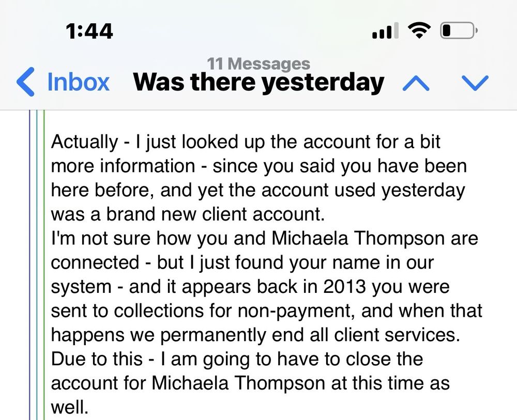Tap the year 2013 in message
This screenshot has height=420, width=517.
[x=344, y=286]
